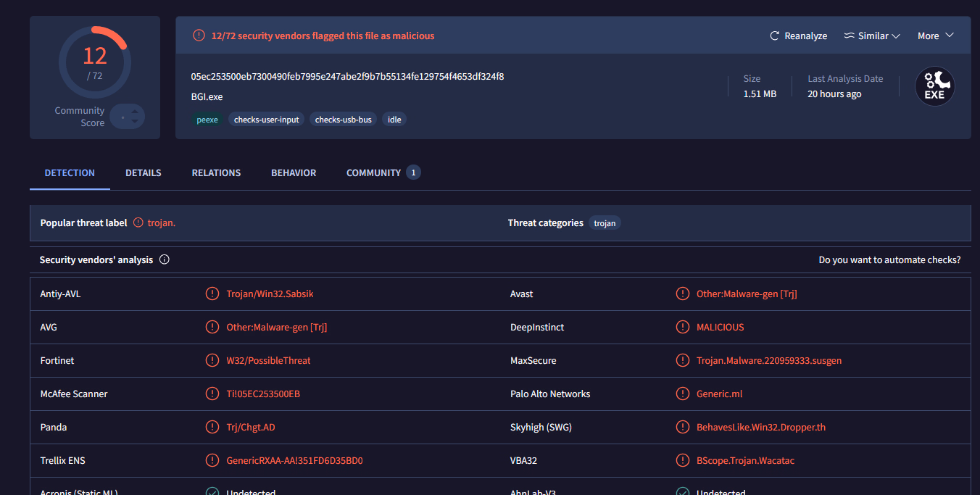Go to the Relations tab

click(x=216, y=172)
